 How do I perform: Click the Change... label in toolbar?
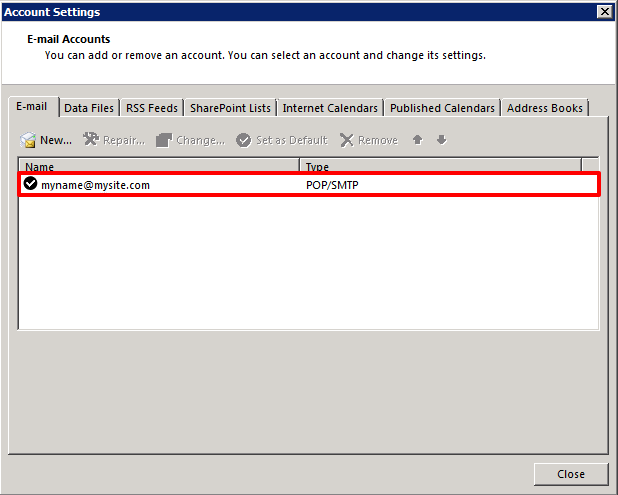pos(201,140)
